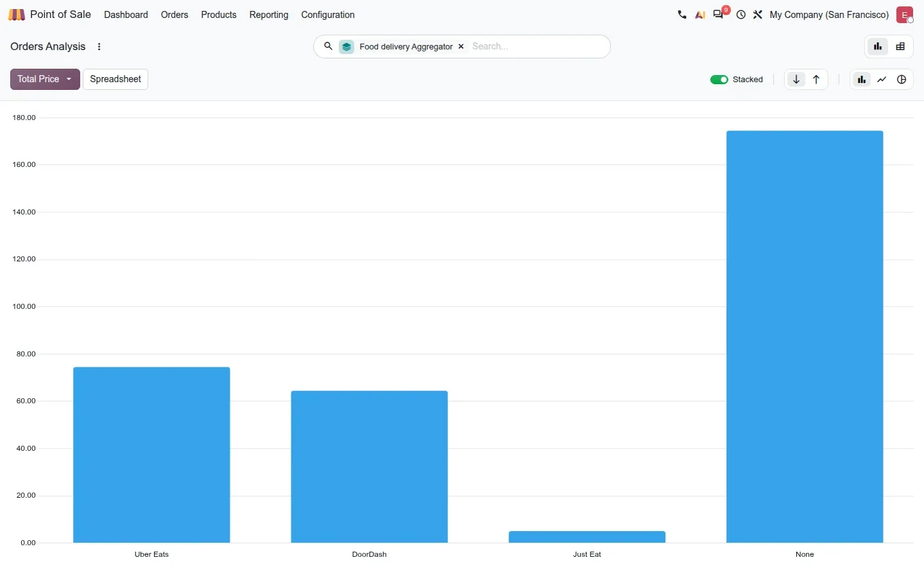Click the Spreadsheet button

pos(116,79)
